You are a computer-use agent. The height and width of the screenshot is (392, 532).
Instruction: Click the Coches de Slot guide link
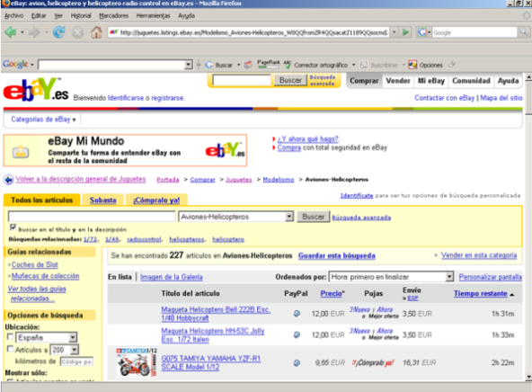click(35, 264)
